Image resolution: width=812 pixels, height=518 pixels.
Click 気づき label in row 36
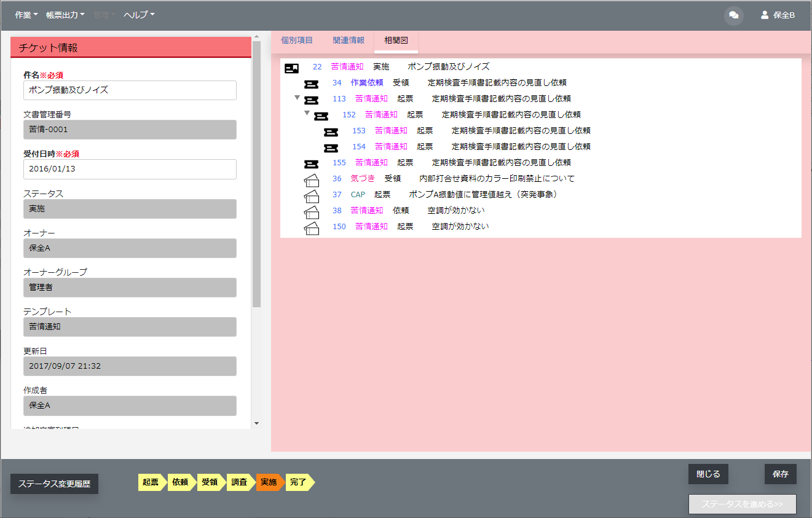pos(363,178)
